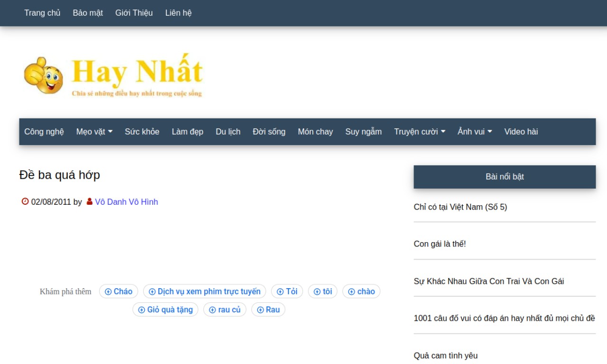Click the plus icon on Tỏi chip

pyautogui.click(x=280, y=291)
